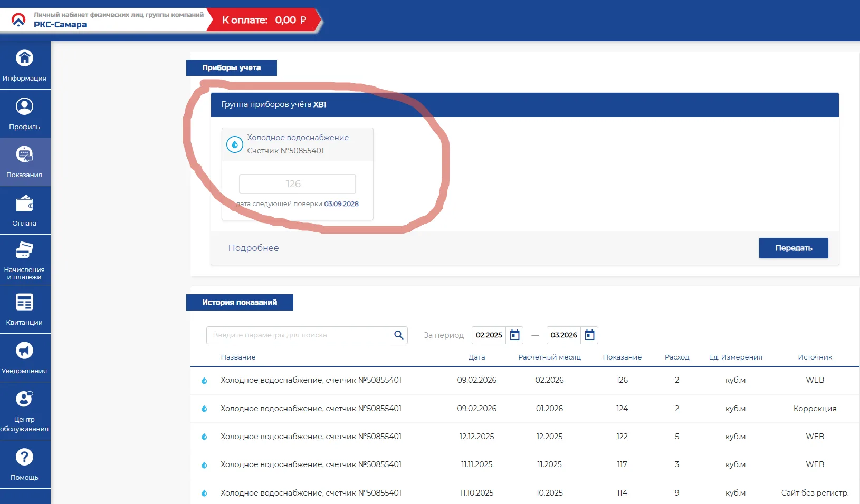Click the search magnifier icon
This screenshot has width=860, height=504.
[399, 335]
